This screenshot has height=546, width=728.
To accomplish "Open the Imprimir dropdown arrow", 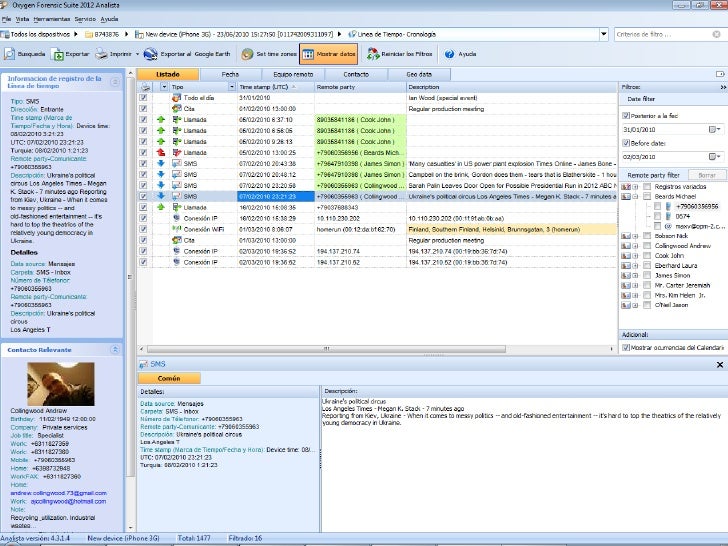I will pos(135,54).
